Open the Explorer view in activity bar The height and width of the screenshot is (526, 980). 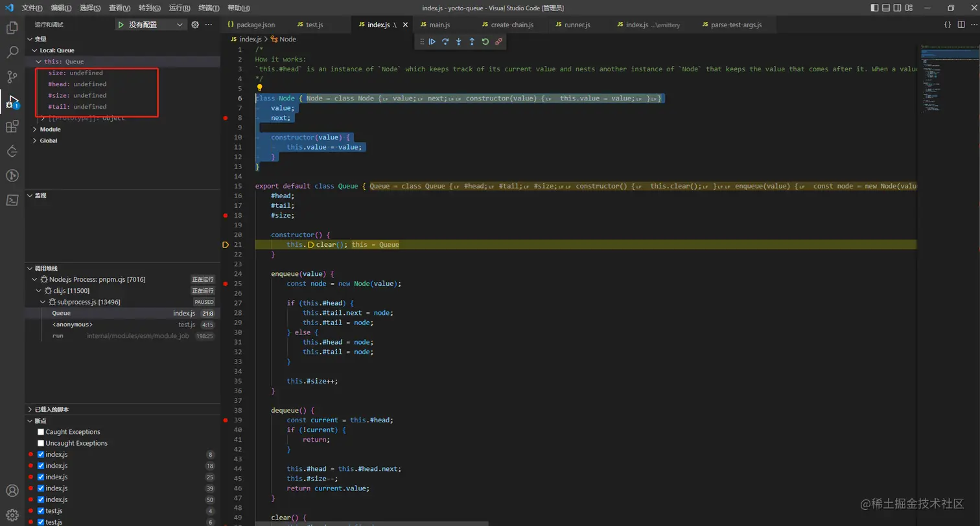click(x=12, y=28)
